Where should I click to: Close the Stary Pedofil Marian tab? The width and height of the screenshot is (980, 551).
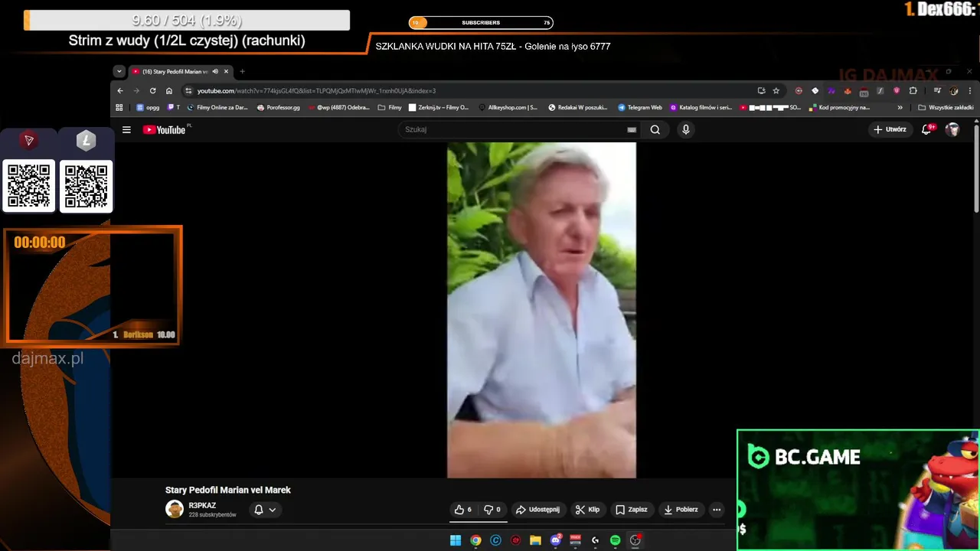point(226,71)
